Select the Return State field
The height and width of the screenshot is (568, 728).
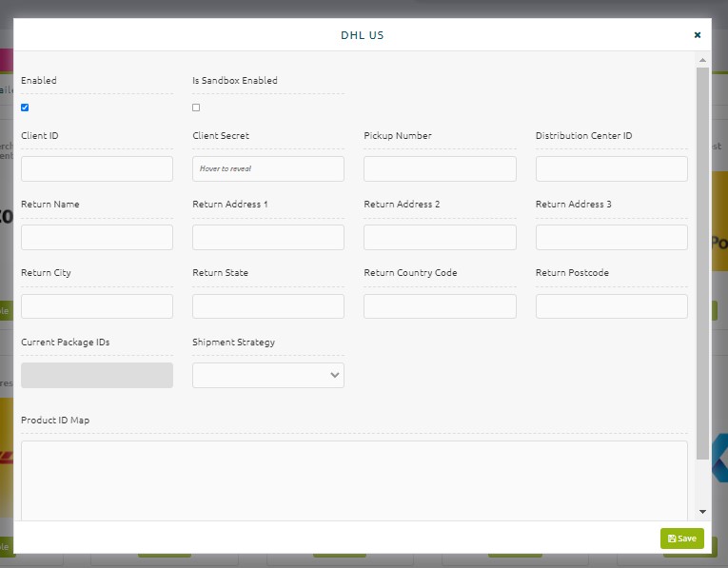click(x=268, y=306)
